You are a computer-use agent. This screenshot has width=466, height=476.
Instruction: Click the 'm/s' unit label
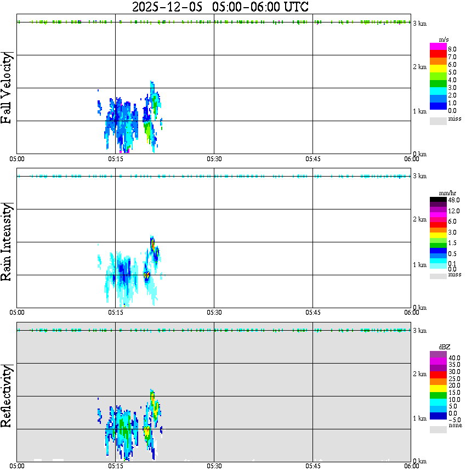tap(444, 39)
